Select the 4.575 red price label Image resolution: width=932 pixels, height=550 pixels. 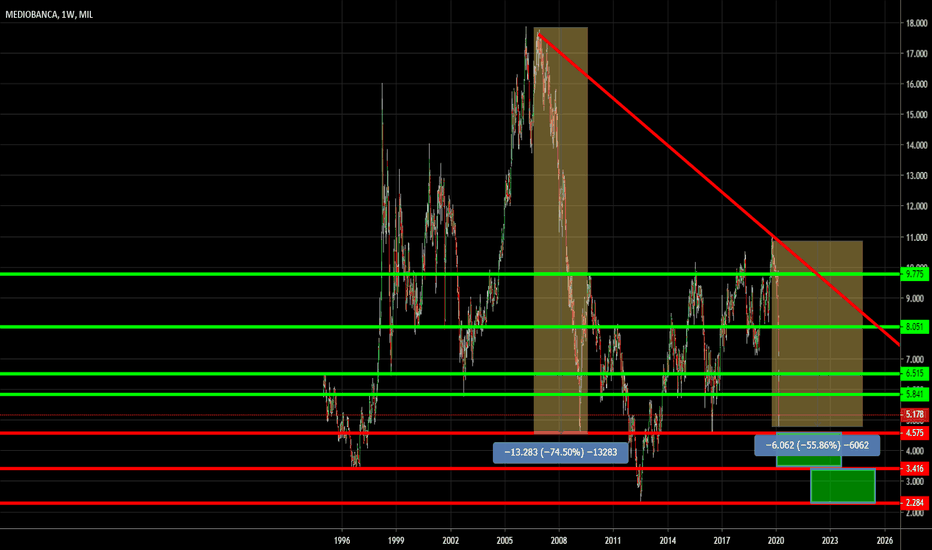915,433
